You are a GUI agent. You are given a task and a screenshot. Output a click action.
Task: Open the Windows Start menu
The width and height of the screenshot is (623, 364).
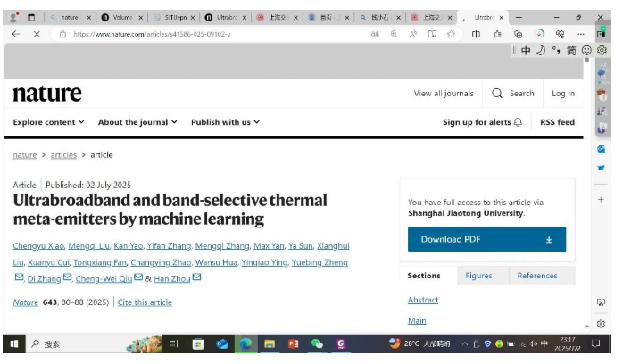click(x=14, y=343)
